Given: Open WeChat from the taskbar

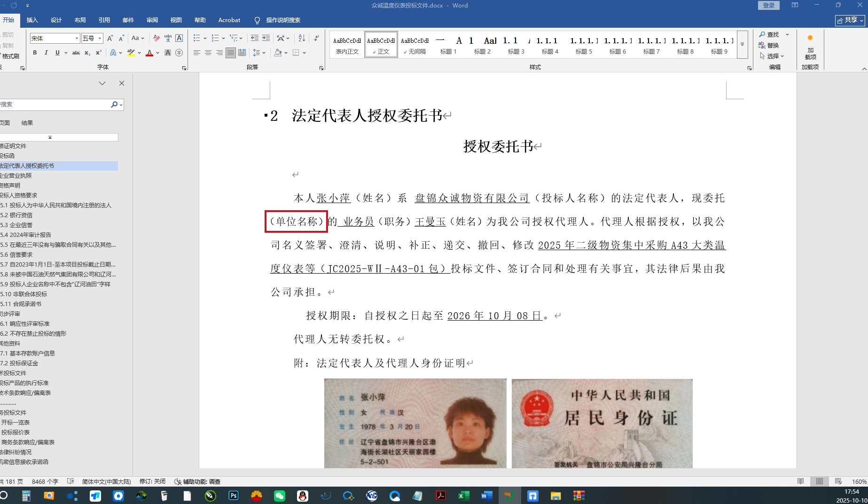Looking at the screenshot, I should coord(280,496).
